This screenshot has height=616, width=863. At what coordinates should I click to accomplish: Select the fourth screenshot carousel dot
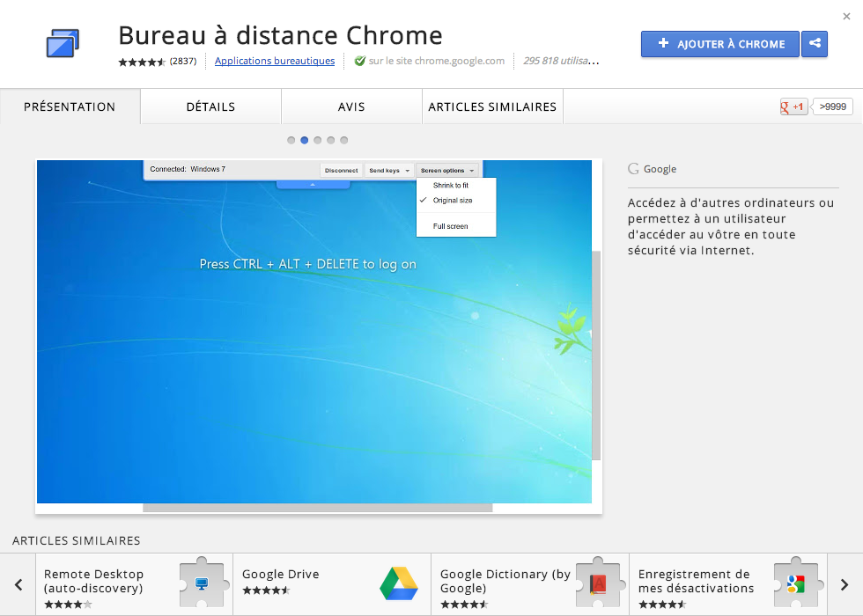click(331, 140)
